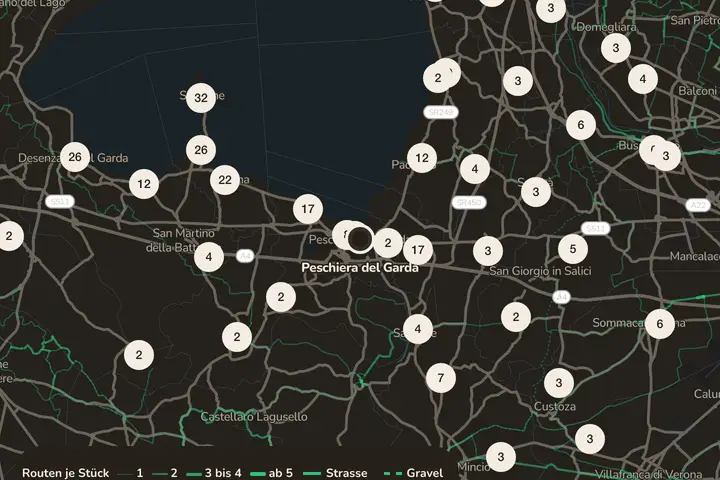Click the 17 cluster on the lakeshore road

pos(308,209)
